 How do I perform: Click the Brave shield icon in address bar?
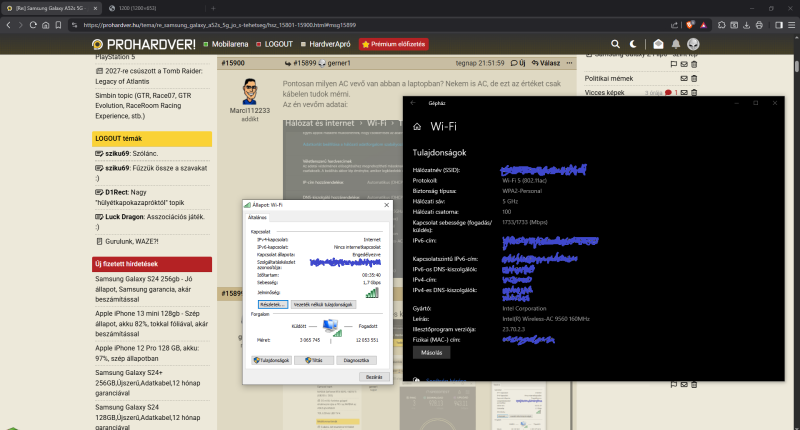point(690,24)
